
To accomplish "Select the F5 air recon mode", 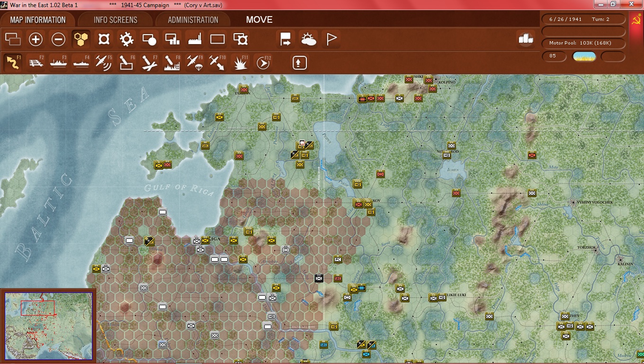I will point(104,63).
